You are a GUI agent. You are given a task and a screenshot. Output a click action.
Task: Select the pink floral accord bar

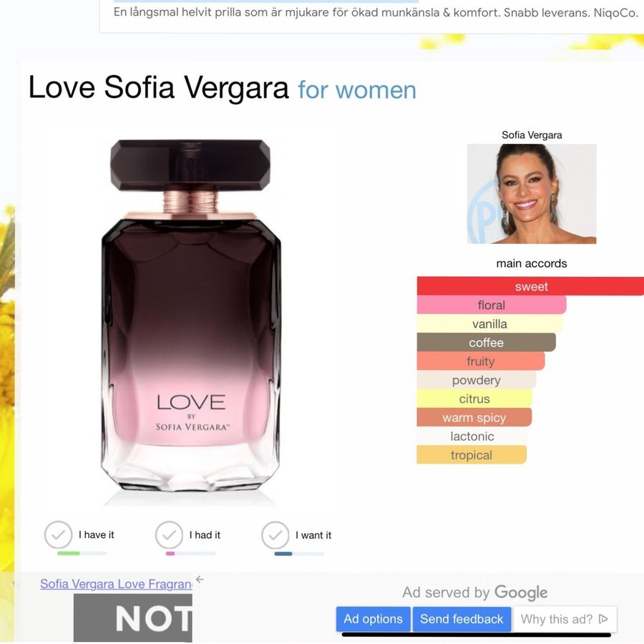point(492,305)
